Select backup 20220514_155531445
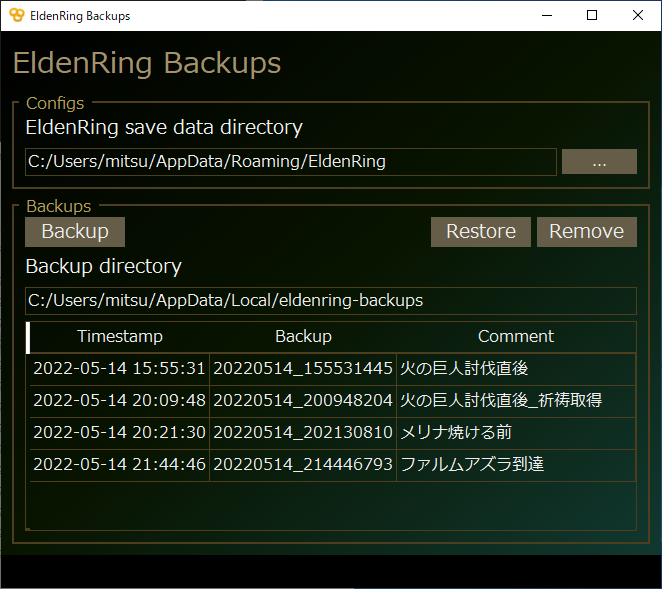 [x=303, y=369]
